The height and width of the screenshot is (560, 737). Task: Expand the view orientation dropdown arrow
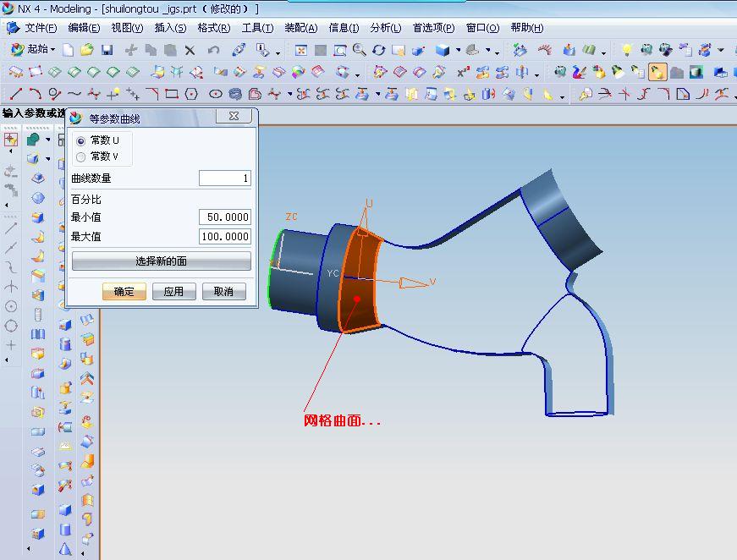tap(488, 49)
